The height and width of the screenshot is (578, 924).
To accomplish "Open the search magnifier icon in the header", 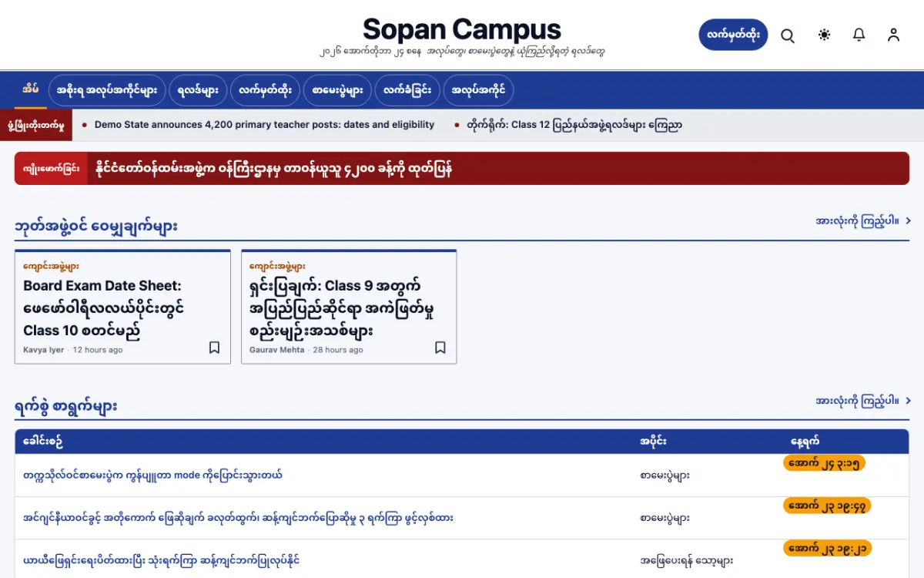I will [x=788, y=35].
